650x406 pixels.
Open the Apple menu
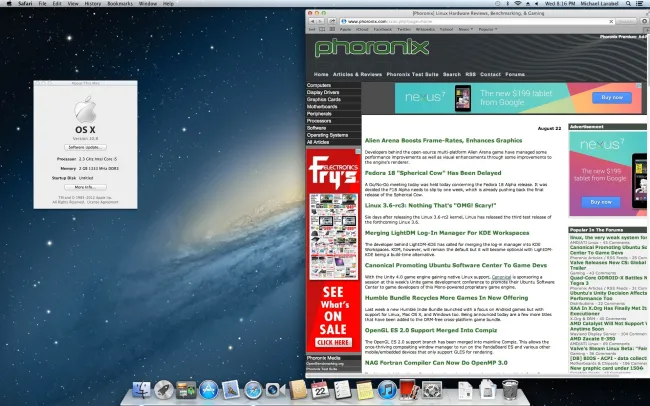tap(9, 3)
